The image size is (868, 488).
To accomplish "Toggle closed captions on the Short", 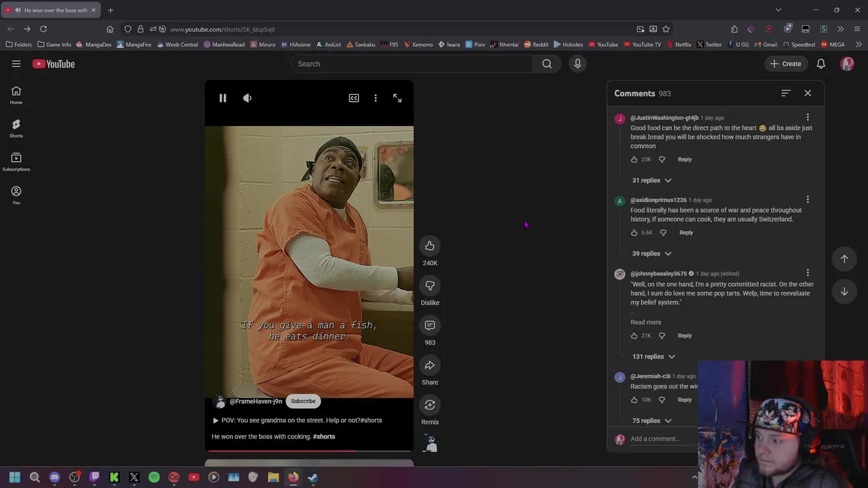I will [354, 98].
